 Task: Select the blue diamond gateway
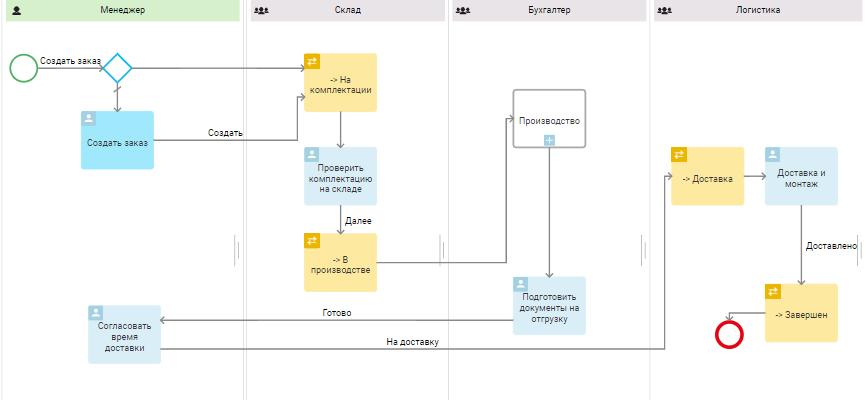(x=118, y=68)
